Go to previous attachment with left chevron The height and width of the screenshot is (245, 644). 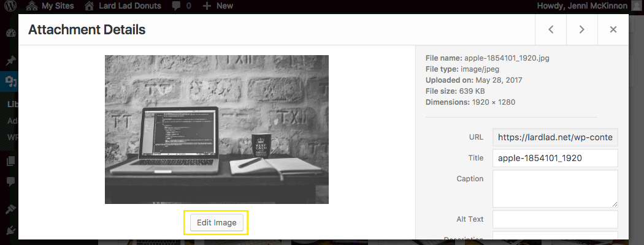[x=551, y=29]
